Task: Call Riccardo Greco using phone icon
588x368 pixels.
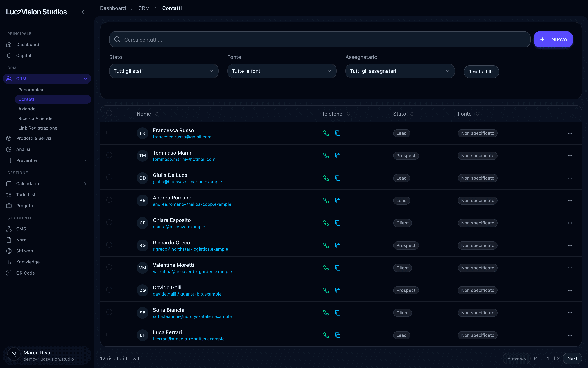Action: tap(326, 245)
